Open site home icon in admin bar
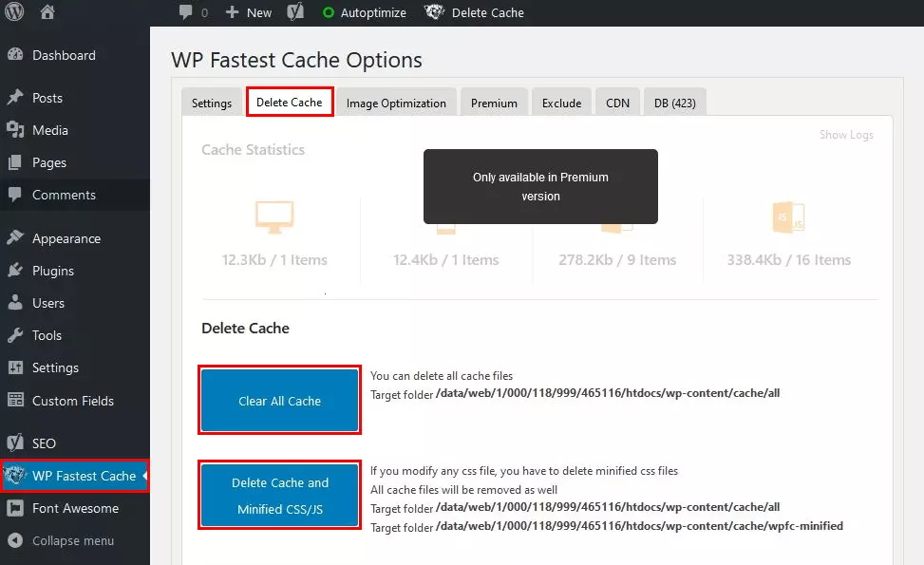The height and width of the screenshot is (565, 924). 47,12
